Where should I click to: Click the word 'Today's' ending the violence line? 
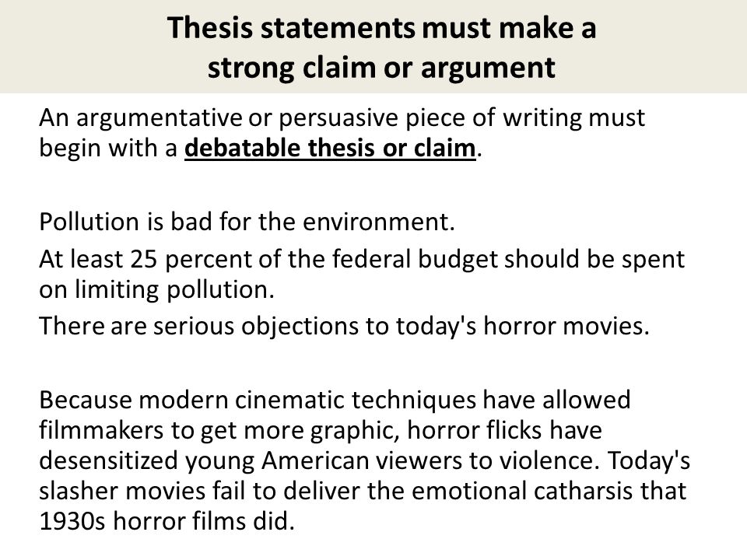point(649,460)
